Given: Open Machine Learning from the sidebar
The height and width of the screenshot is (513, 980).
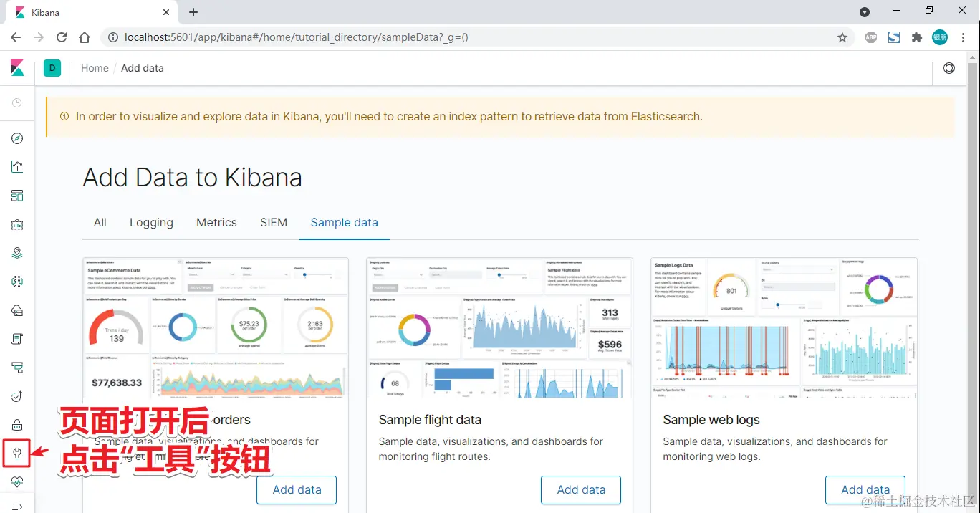Looking at the screenshot, I should (17, 282).
